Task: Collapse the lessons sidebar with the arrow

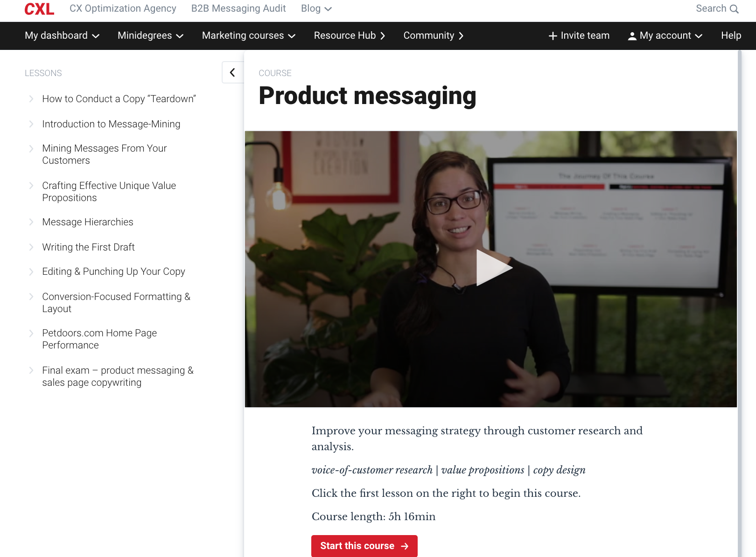Action: click(232, 72)
